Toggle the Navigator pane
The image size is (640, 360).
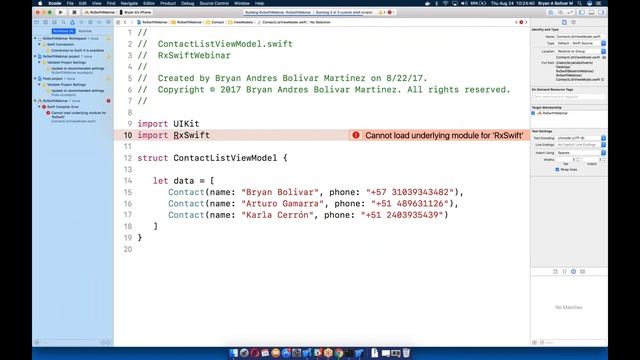(582, 12)
